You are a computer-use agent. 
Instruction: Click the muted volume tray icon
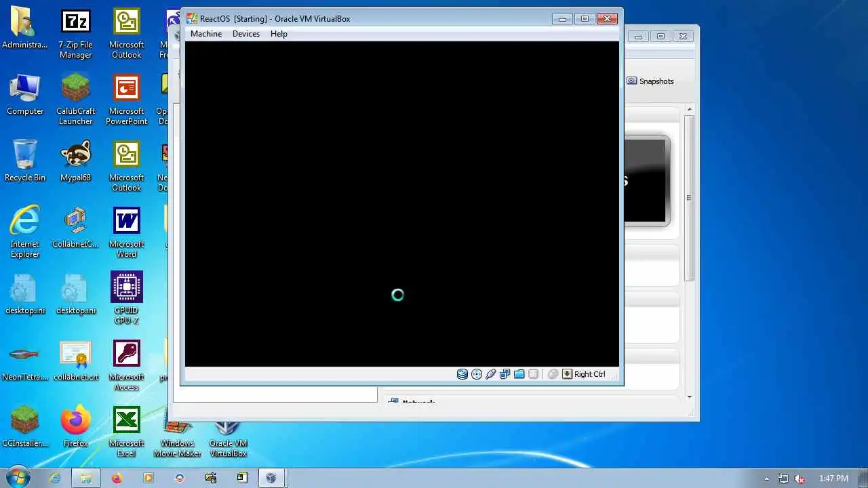click(800, 479)
